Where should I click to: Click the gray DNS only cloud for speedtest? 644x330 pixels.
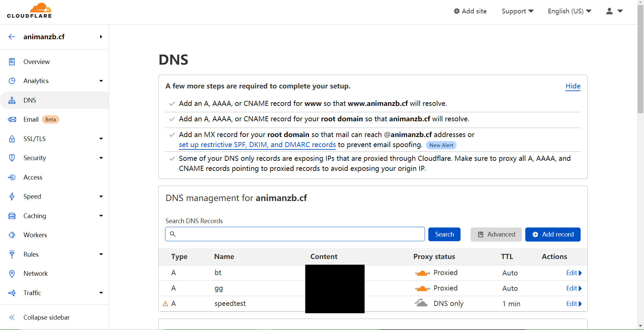pyautogui.click(x=421, y=303)
